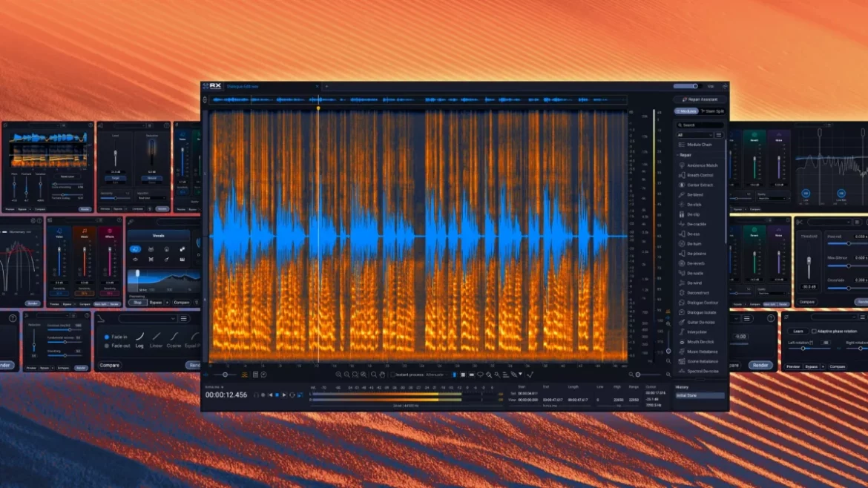Select the magic wand selection tool

(497, 375)
